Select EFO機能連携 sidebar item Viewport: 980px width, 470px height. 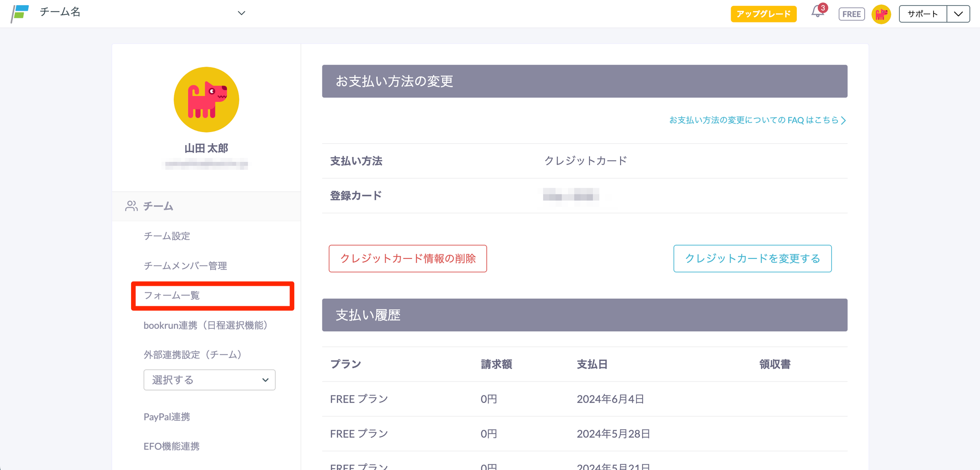pyautogui.click(x=172, y=447)
